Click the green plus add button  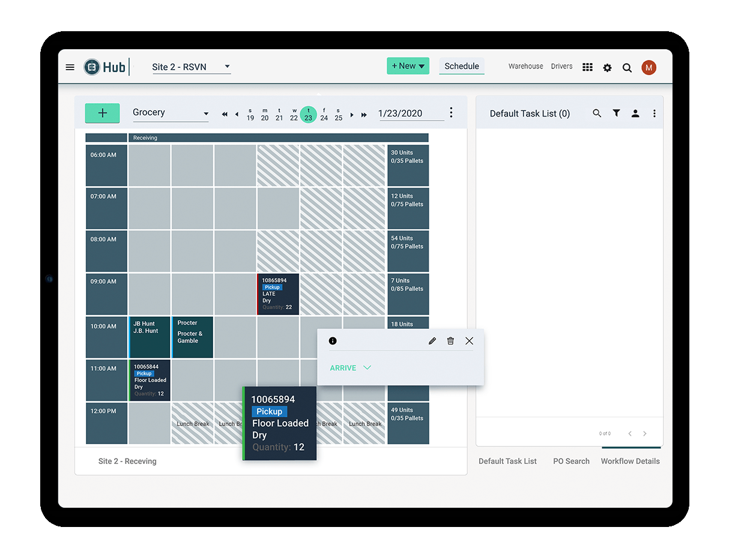[x=102, y=113]
